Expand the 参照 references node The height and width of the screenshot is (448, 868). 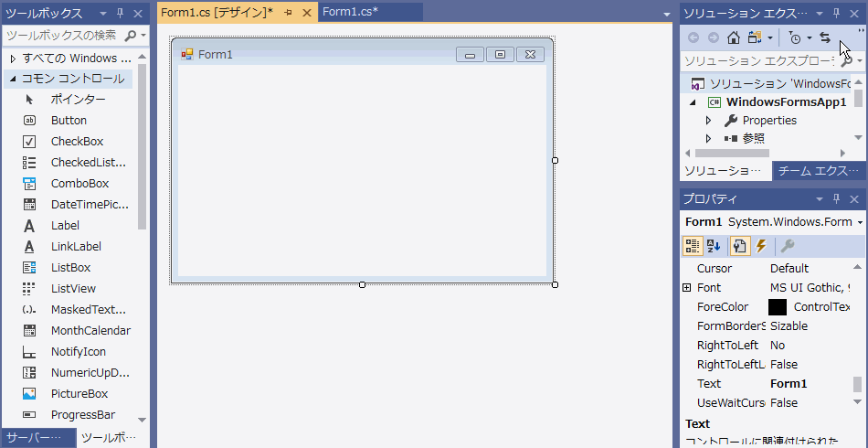[709, 138]
